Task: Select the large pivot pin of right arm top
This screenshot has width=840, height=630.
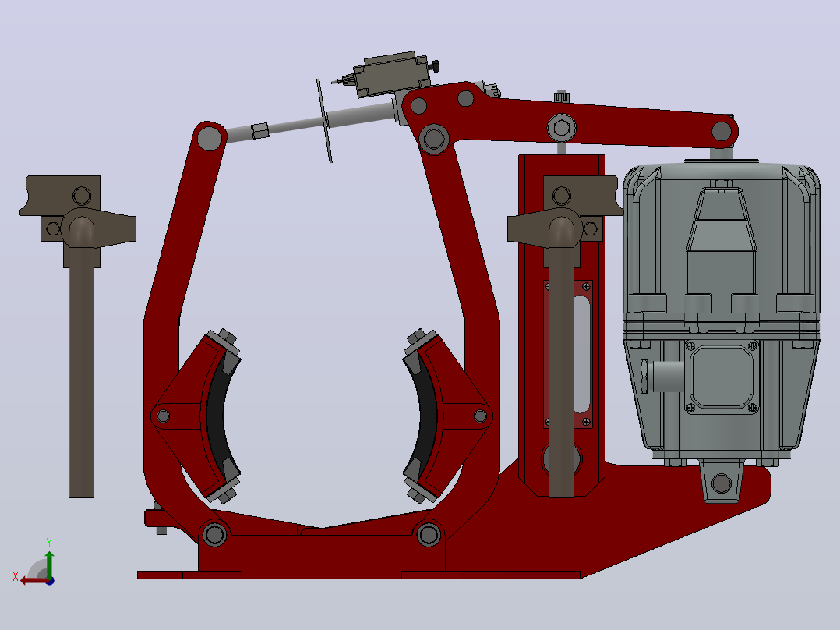Action: pos(434,139)
